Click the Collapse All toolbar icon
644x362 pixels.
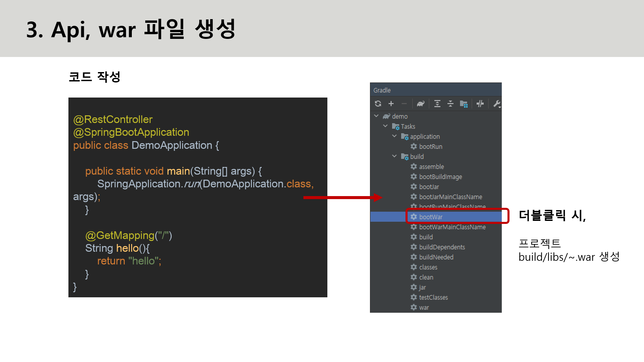450,104
